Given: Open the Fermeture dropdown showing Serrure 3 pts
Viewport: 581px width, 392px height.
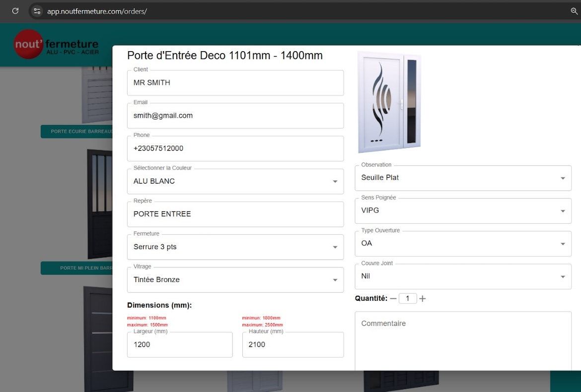Looking at the screenshot, I should click(335, 247).
